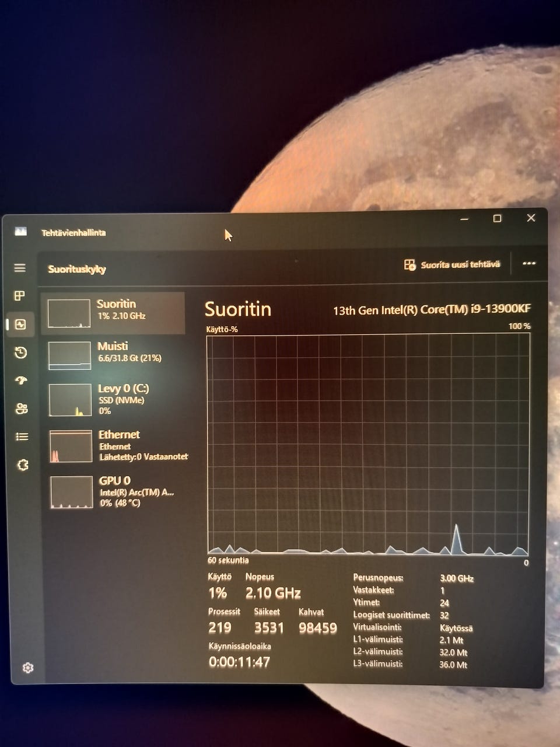Click the GPU 0 mini graph thumbnail
The height and width of the screenshot is (747, 560).
[71, 492]
